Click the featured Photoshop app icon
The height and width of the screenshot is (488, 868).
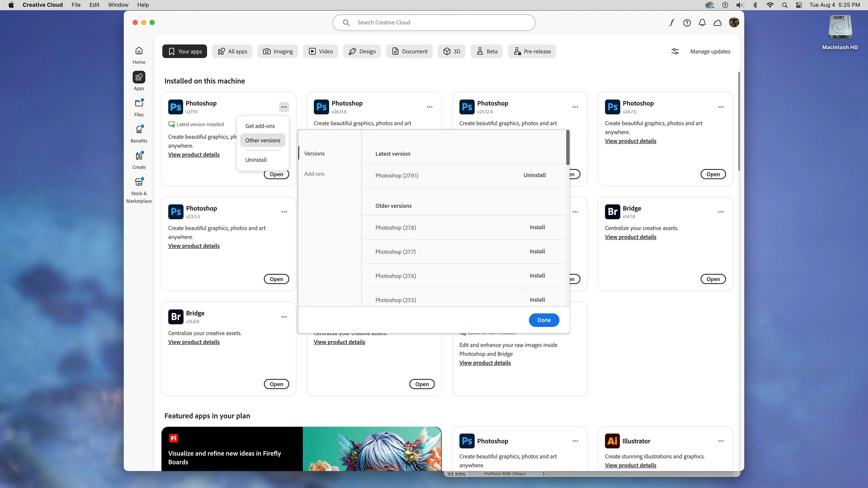click(x=467, y=441)
